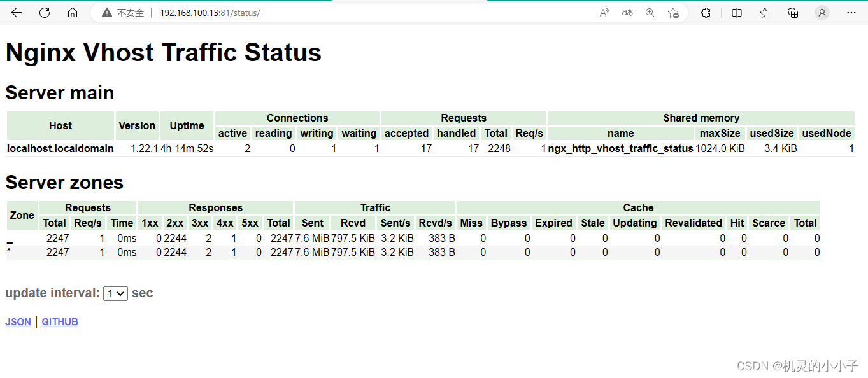This screenshot has height=378, width=868.
Task: Click the reading column header
Action: click(273, 133)
